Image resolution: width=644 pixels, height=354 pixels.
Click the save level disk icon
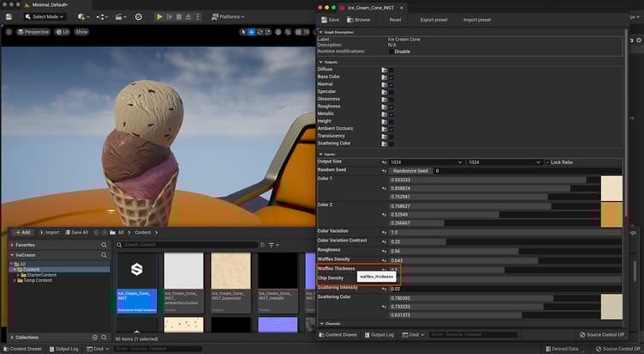[9, 16]
